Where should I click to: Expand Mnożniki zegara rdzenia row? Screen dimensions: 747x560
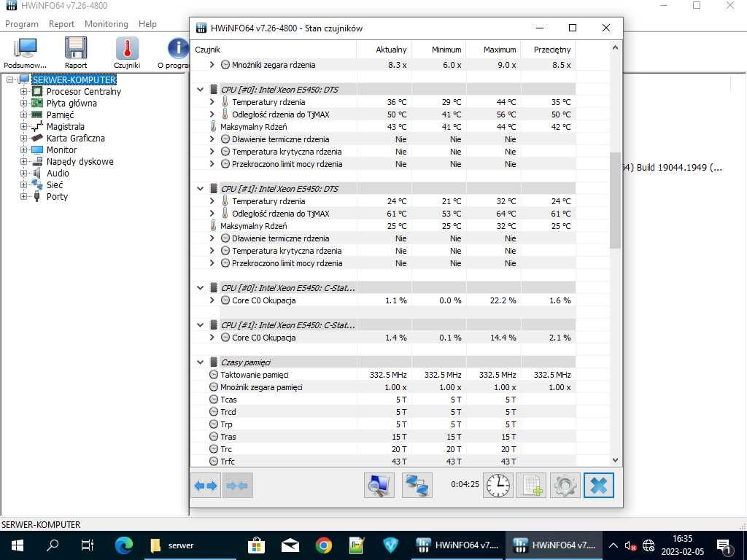point(212,64)
